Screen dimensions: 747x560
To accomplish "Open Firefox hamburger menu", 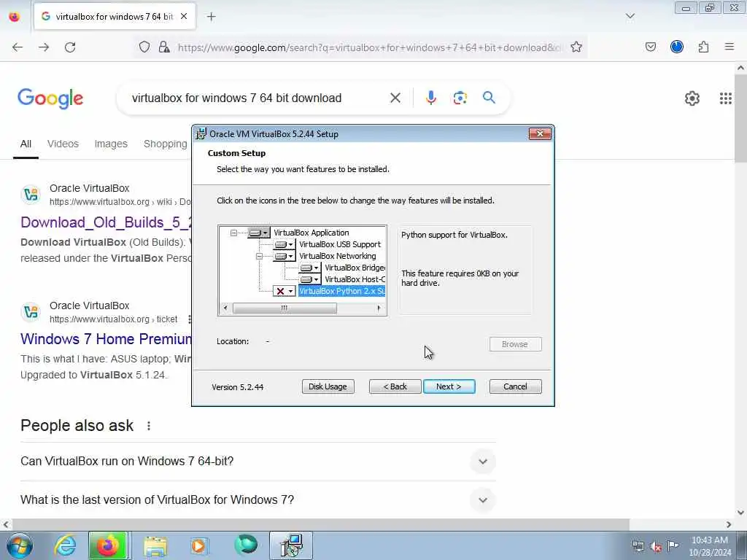I will pyautogui.click(x=729, y=47).
